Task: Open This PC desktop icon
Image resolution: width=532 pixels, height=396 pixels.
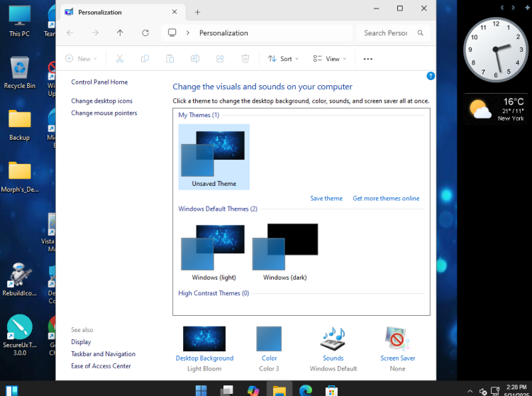Action: click(19, 21)
